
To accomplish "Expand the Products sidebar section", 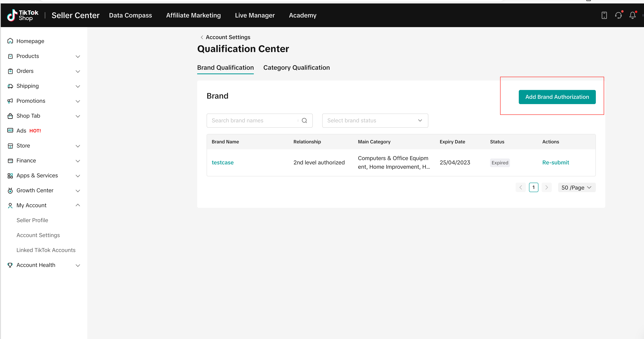I will pos(78,56).
